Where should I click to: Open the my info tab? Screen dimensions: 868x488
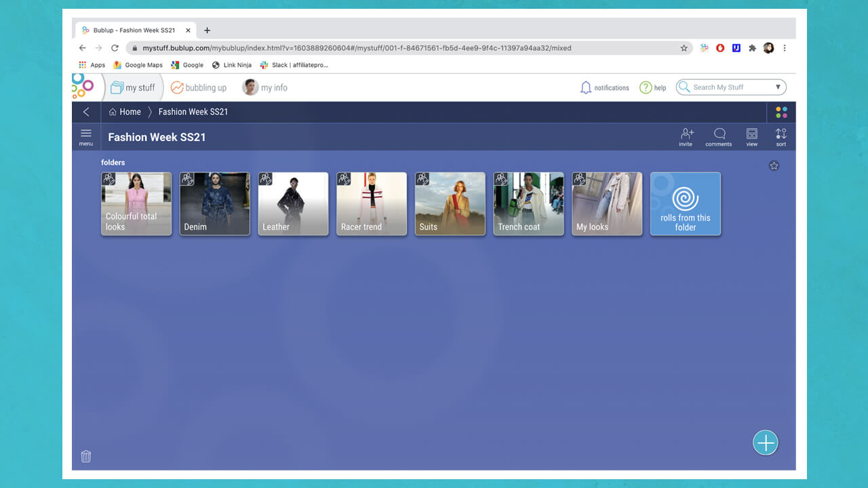(x=265, y=87)
